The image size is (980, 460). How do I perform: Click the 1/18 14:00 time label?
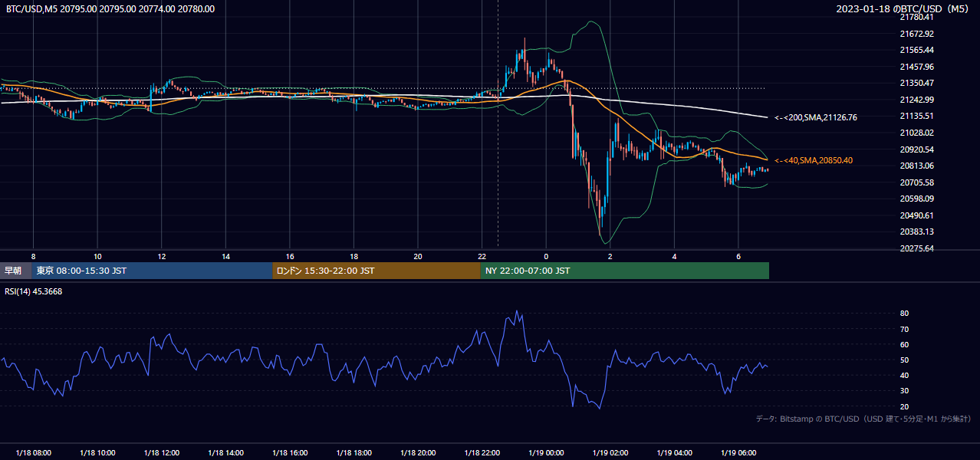click(x=225, y=453)
